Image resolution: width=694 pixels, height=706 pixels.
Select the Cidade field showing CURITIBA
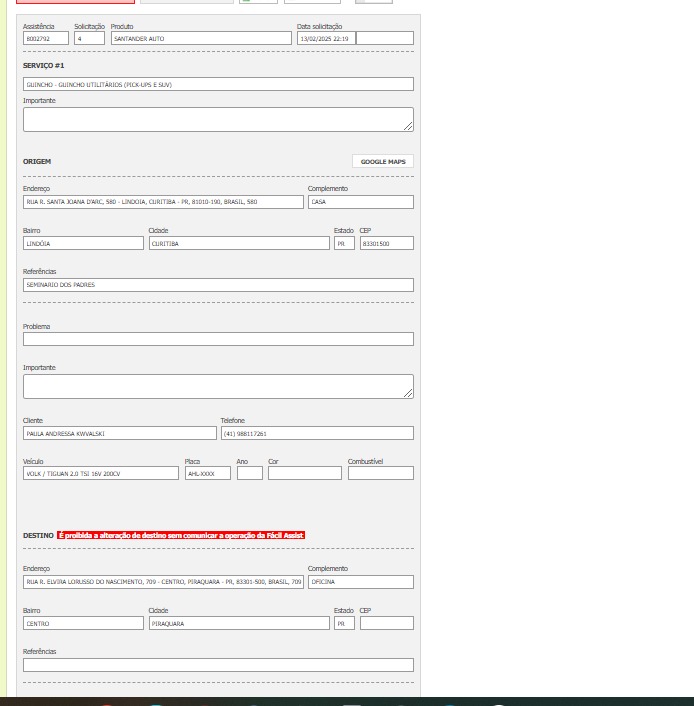tap(239, 243)
